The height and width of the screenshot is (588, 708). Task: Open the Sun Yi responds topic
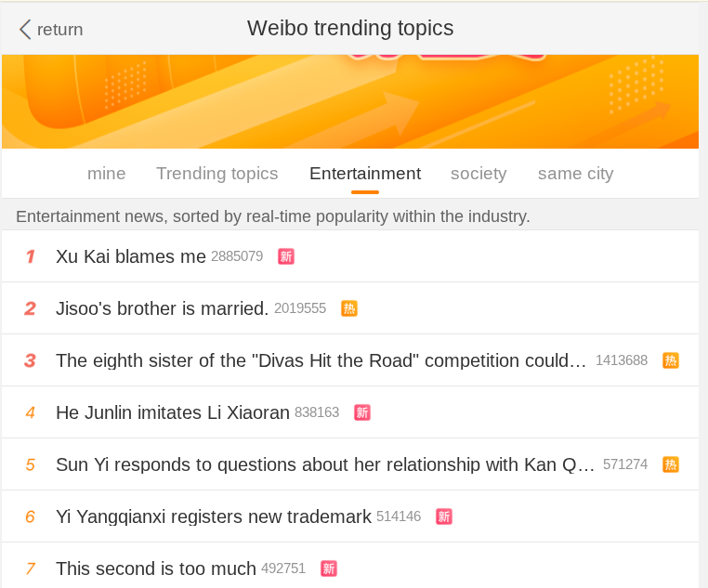tap(325, 464)
